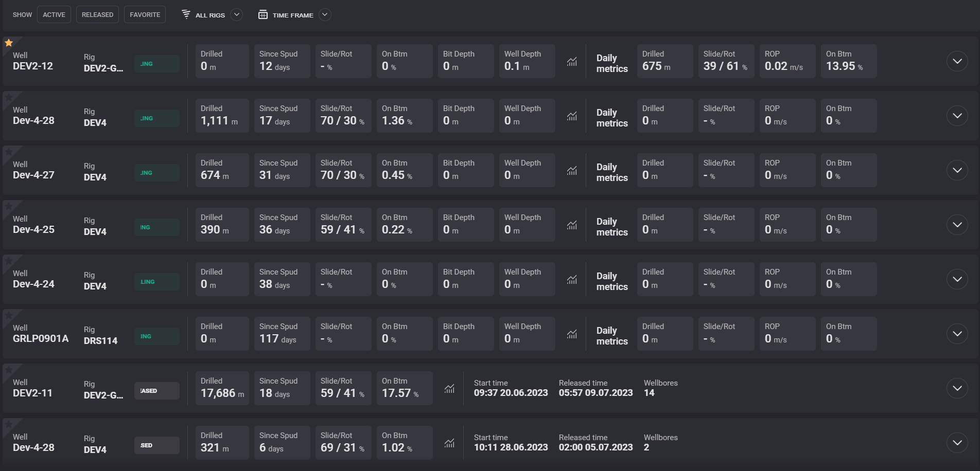Open chart icon for well Dev-4-25
Image resolution: width=980 pixels, height=471 pixels.
[x=572, y=225]
